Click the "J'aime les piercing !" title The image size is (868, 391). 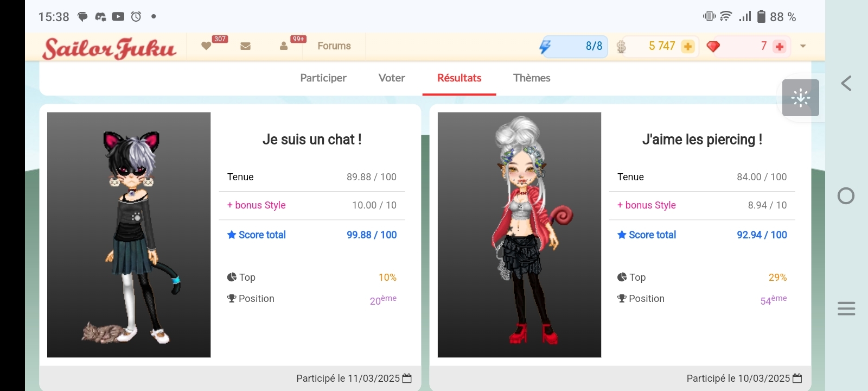pyautogui.click(x=702, y=140)
